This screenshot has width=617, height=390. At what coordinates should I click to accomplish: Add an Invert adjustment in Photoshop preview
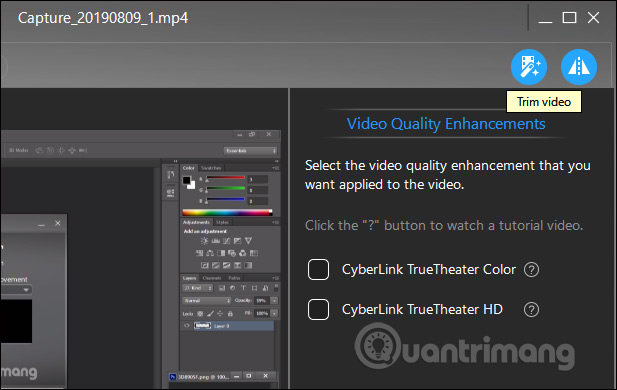(x=205, y=265)
